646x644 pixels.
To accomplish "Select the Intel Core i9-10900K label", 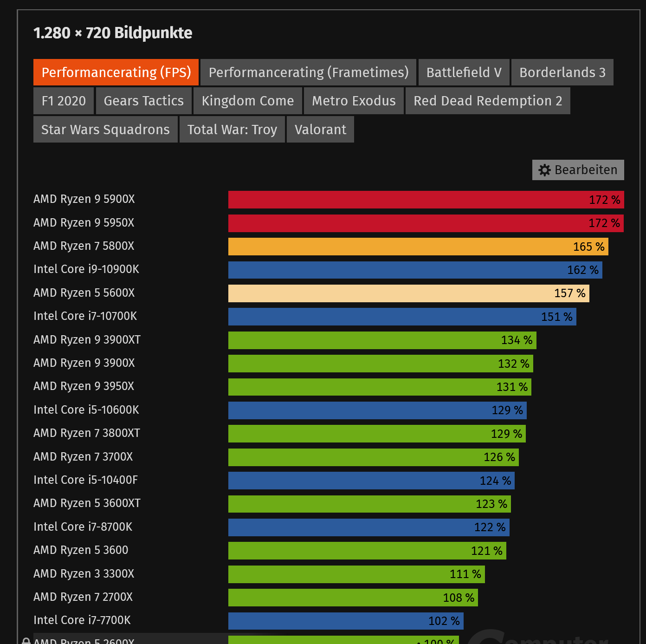I will [x=86, y=269].
